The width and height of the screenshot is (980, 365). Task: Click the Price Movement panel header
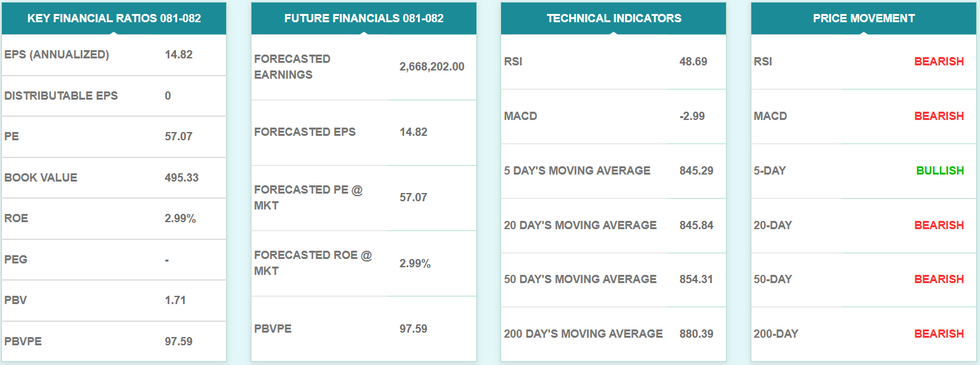click(864, 18)
